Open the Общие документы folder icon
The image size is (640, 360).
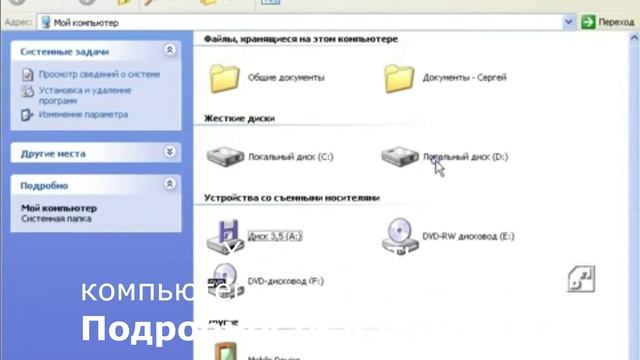coord(224,78)
